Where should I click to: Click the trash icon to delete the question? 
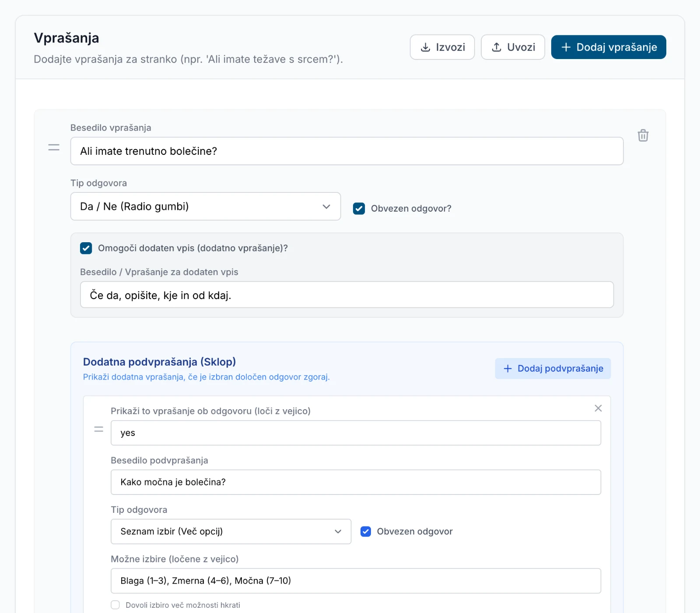click(x=643, y=135)
